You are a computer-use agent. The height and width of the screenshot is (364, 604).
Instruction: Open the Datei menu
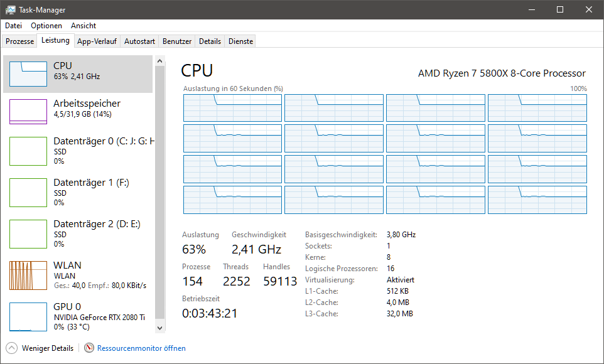tap(13, 26)
